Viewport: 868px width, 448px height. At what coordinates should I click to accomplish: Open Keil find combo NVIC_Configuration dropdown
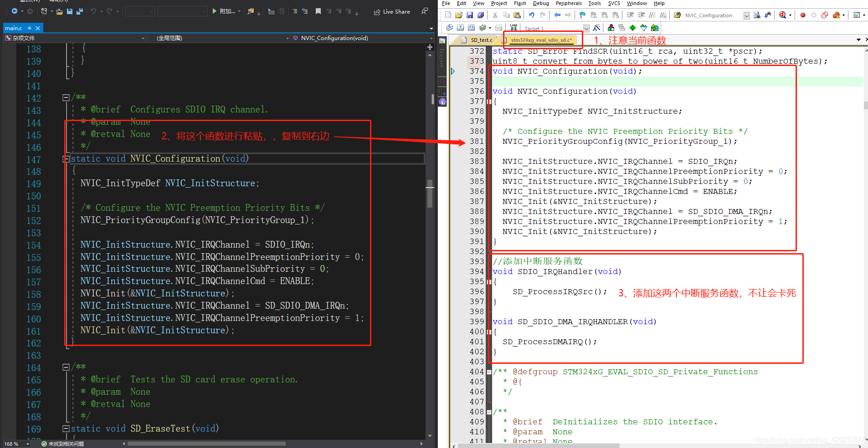coord(746,15)
